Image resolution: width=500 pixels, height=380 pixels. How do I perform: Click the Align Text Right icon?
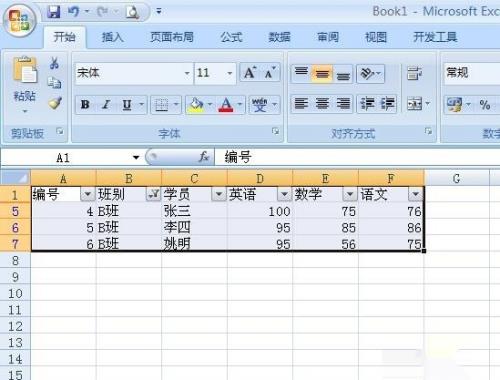coord(343,104)
